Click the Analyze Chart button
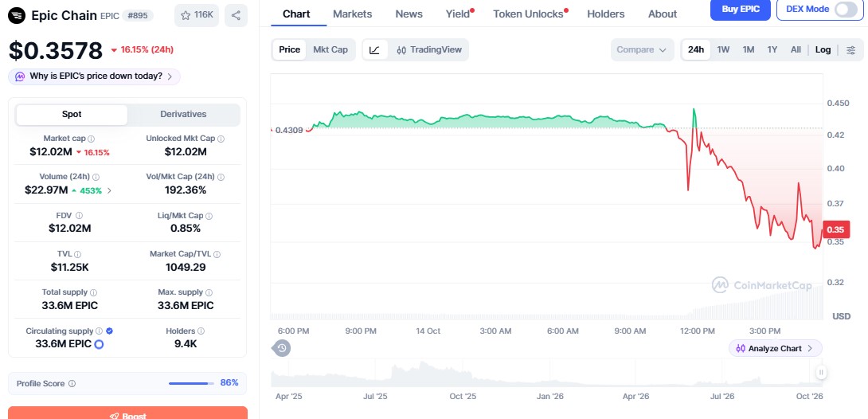This screenshot has height=419, width=868. tap(775, 348)
